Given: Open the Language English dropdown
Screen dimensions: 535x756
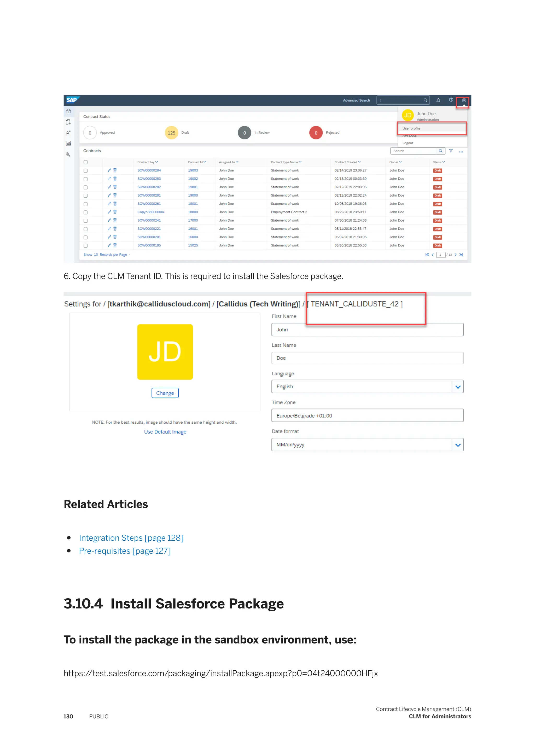Looking at the screenshot, I should pyautogui.click(x=458, y=387).
